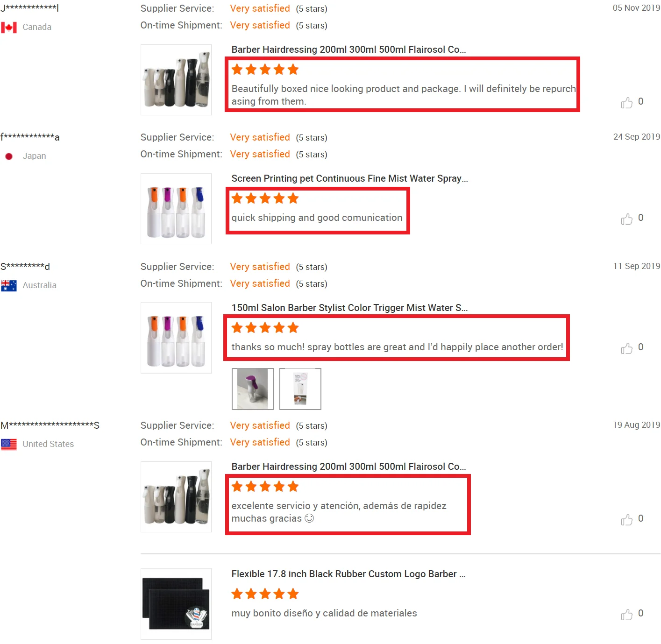Like the 'excelente servicio' review with thumbs-up
The image size is (661, 644).
tap(627, 520)
